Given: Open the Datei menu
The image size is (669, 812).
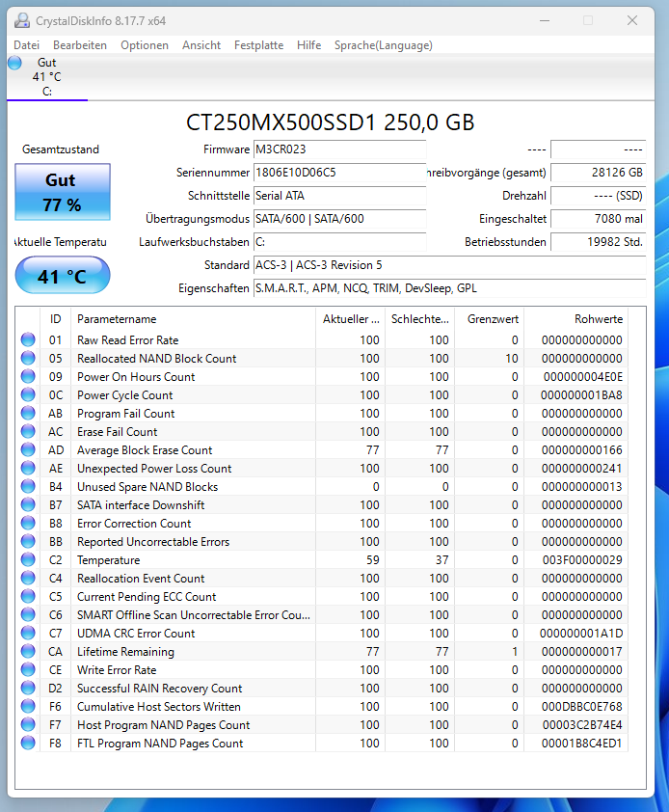Looking at the screenshot, I should pyautogui.click(x=26, y=45).
